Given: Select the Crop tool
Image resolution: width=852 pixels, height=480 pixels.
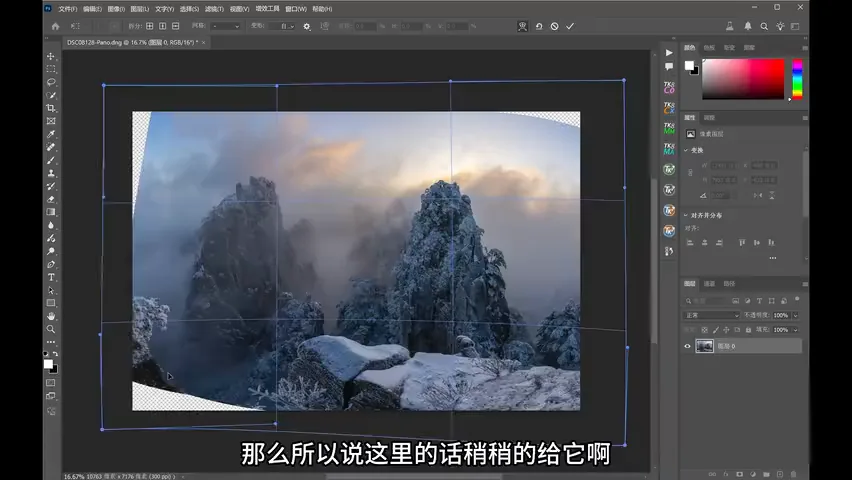Looking at the screenshot, I should point(51,108).
